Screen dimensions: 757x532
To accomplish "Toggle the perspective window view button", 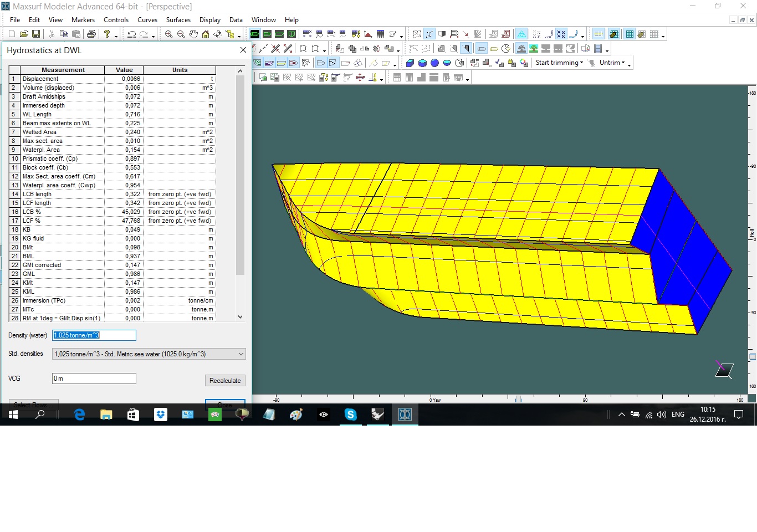I will [255, 34].
